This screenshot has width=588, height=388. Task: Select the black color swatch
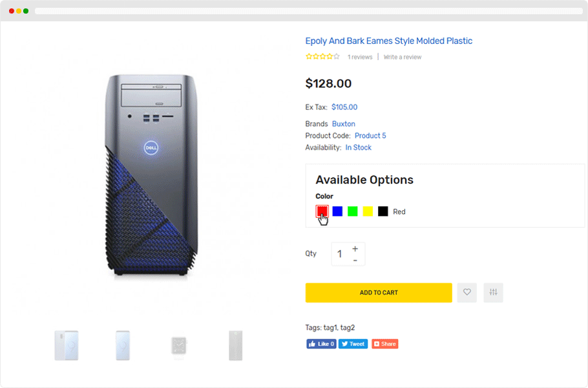pyautogui.click(x=383, y=211)
